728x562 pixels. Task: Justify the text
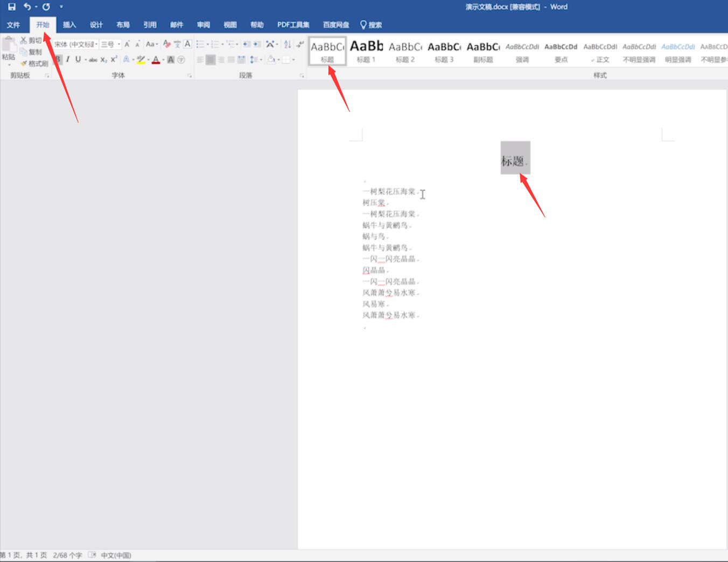coord(231,60)
